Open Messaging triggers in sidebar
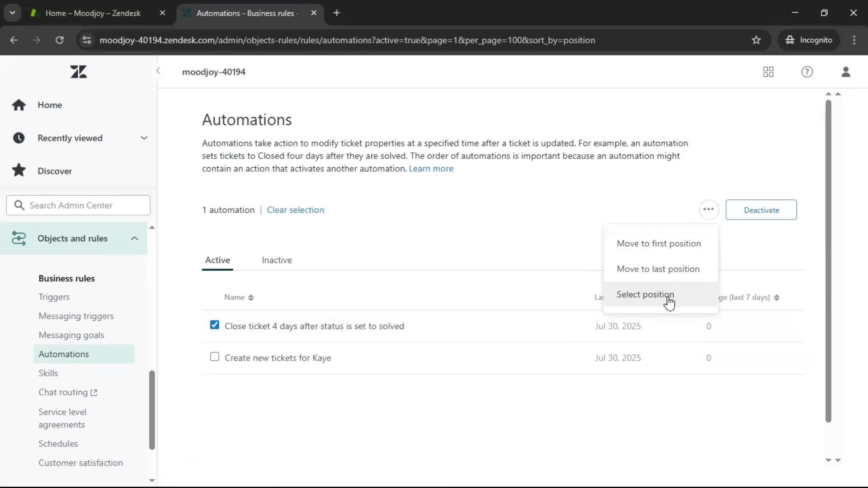This screenshot has width=868, height=488. [x=76, y=316]
